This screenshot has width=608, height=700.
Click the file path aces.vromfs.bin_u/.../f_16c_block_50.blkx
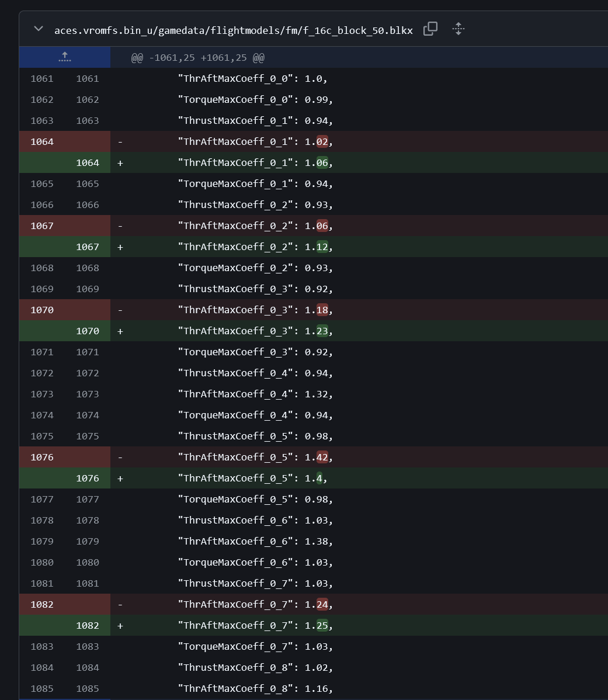(233, 30)
